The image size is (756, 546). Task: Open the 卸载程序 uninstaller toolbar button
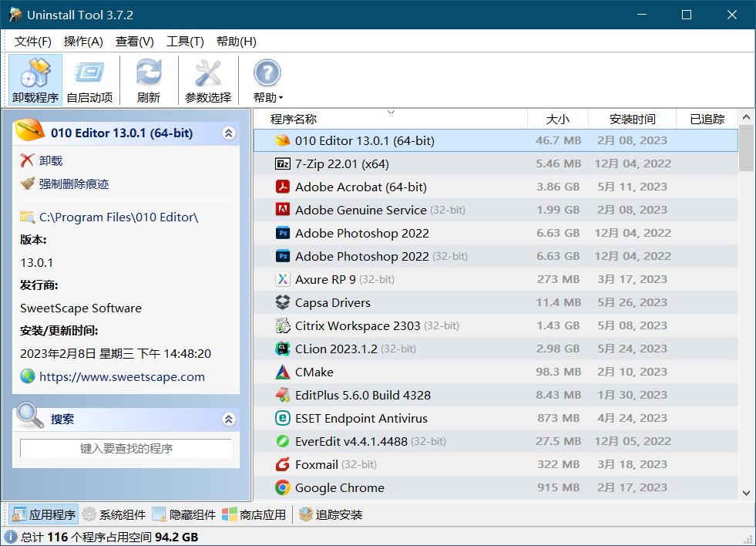(x=35, y=80)
